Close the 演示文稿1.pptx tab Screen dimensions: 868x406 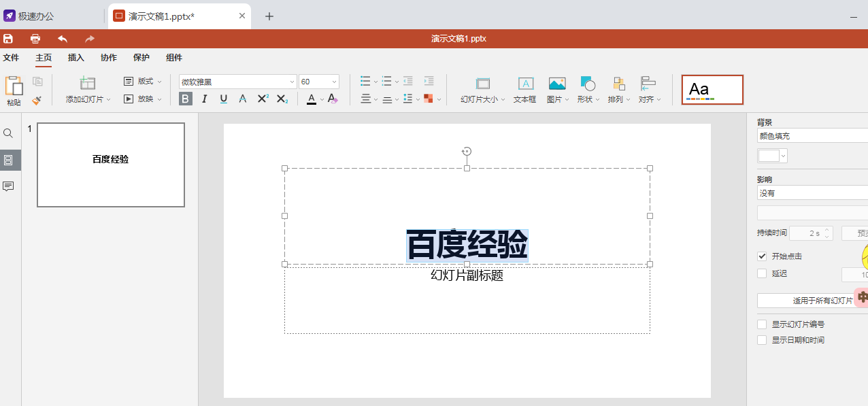tap(241, 16)
